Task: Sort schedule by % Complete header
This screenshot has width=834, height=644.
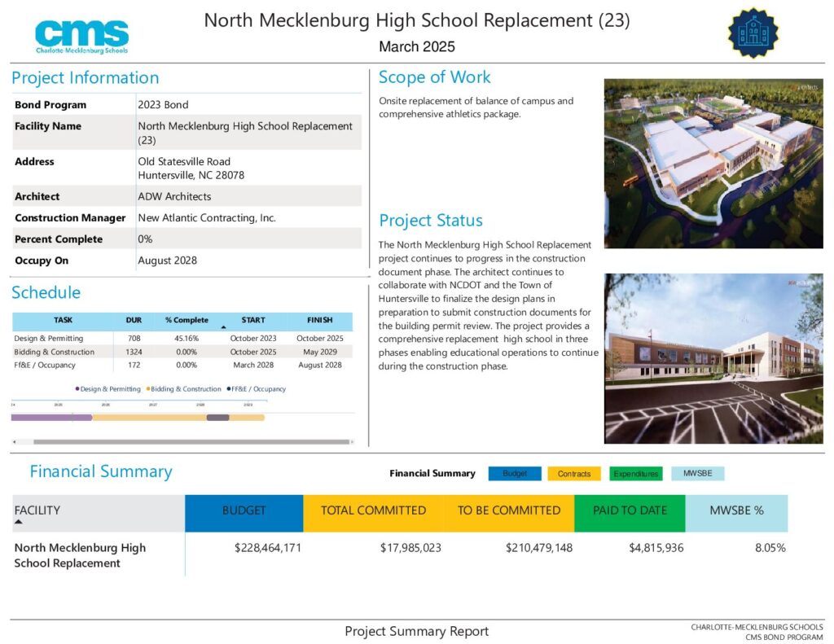Action: 187,320
